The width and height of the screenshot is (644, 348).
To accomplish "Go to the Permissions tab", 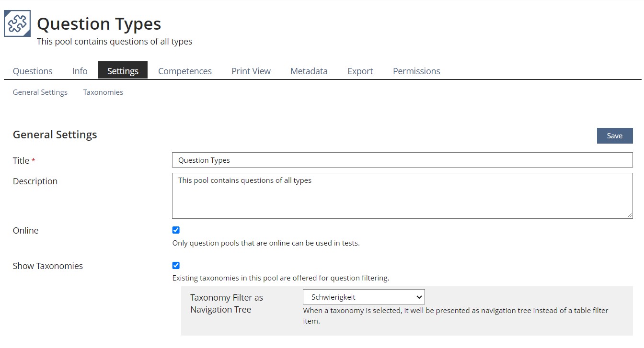I will (x=416, y=71).
